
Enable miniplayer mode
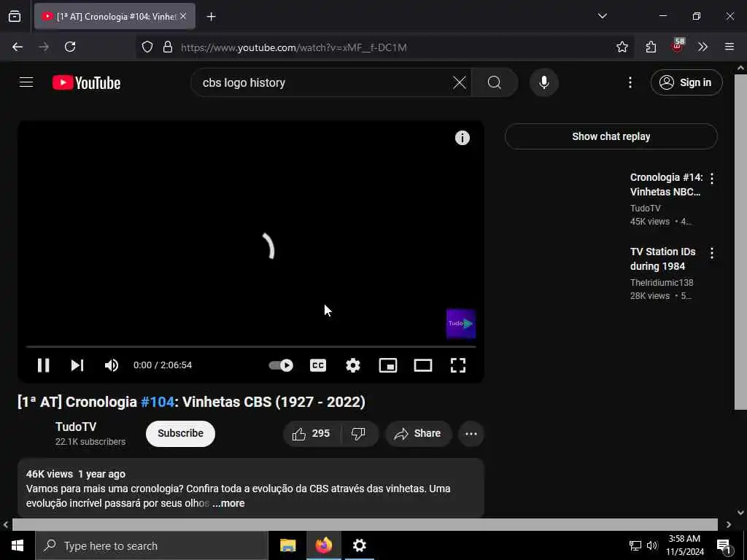pyautogui.click(x=388, y=365)
